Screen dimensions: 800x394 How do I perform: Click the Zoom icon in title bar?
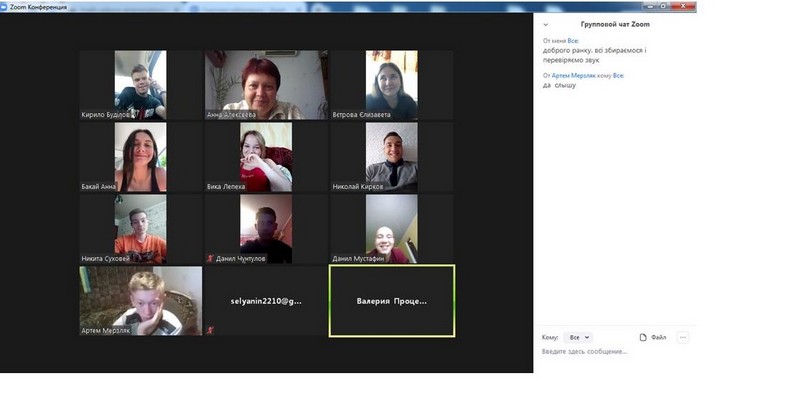pyautogui.click(x=4, y=7)
